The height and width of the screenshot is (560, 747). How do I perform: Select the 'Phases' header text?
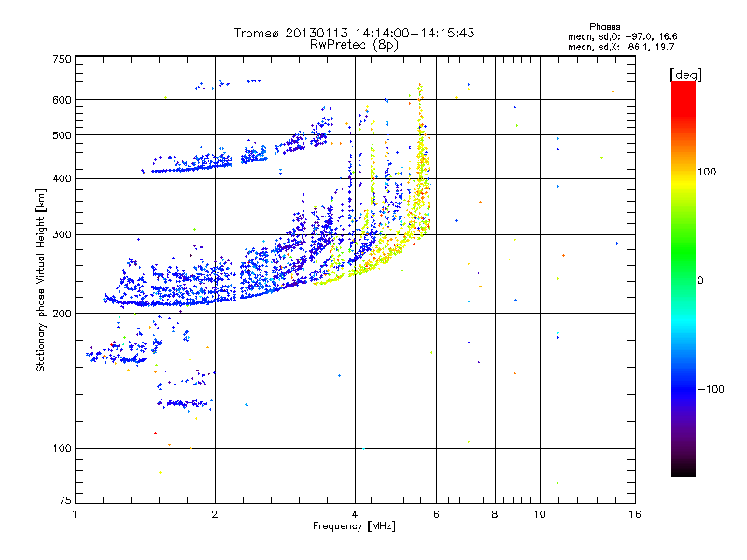[x=604, y=27]
